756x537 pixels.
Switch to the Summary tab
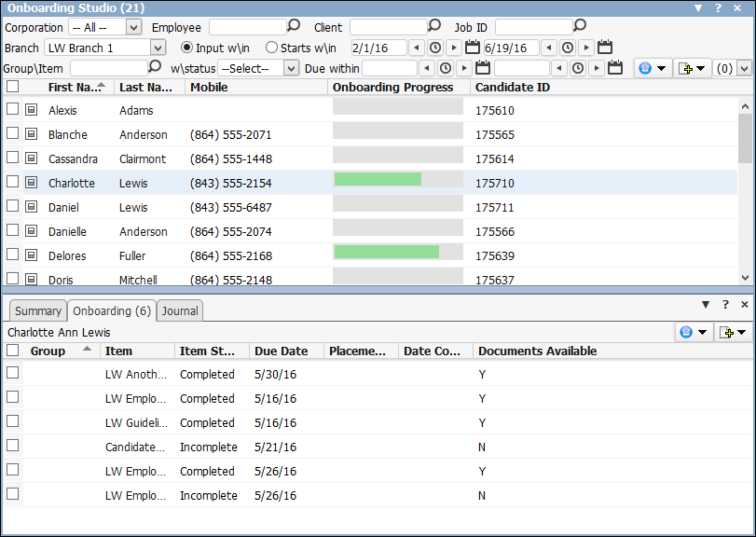38,311
